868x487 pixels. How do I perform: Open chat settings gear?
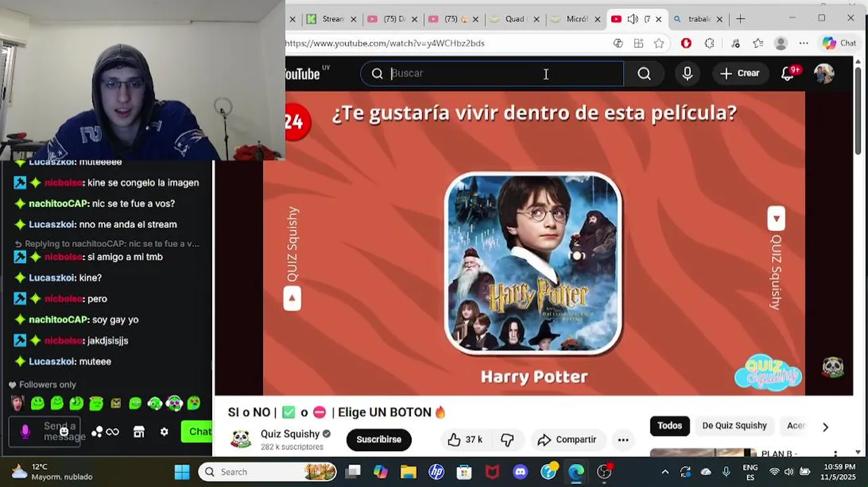tap(164, 432)
